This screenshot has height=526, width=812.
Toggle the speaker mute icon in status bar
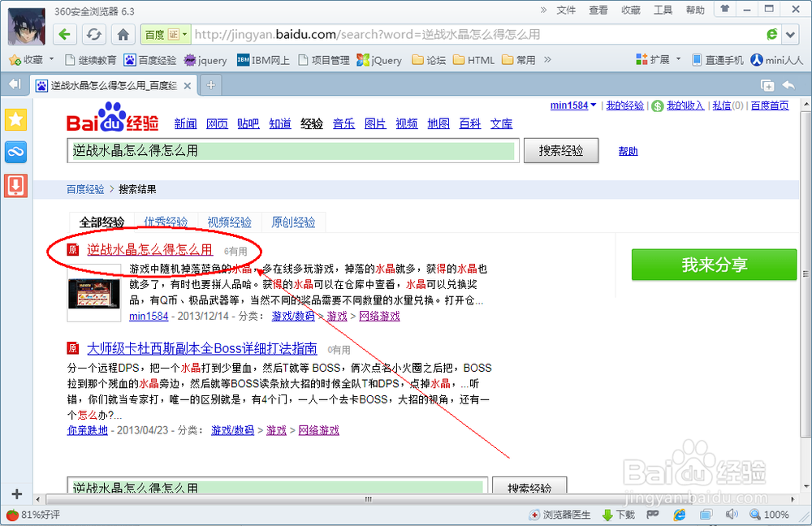pos(731,514)
